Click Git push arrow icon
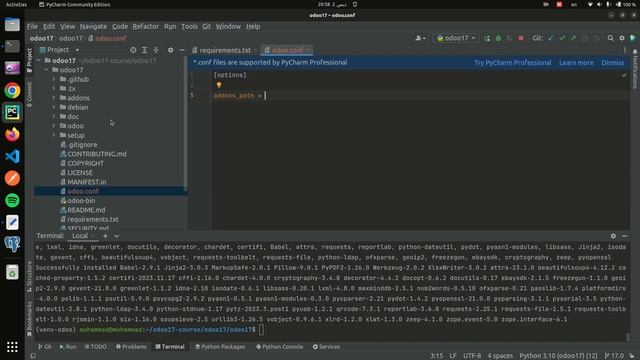Viewport: 640px width, 360px height. click(573, 38)
